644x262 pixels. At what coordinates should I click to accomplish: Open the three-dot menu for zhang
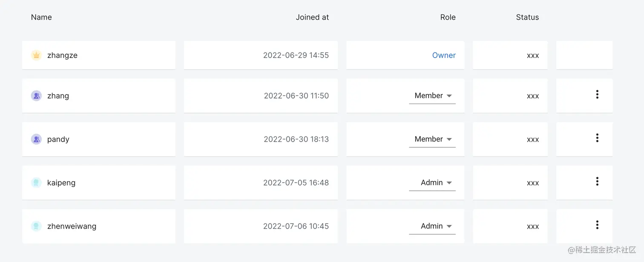click(x=597, y=95)
